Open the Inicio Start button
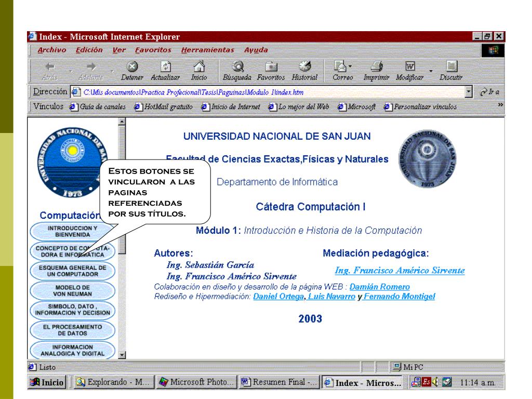This screenshot has height=399, width=532. 46,382
